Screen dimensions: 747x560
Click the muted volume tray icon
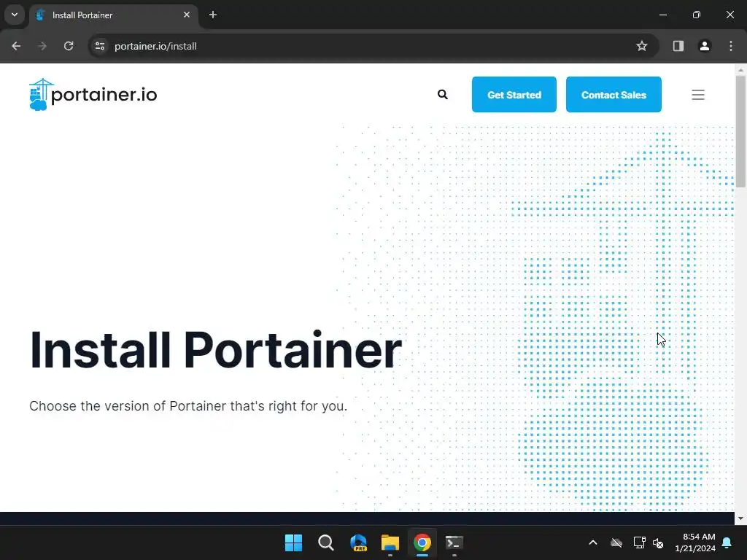click(x=658, y=542)
